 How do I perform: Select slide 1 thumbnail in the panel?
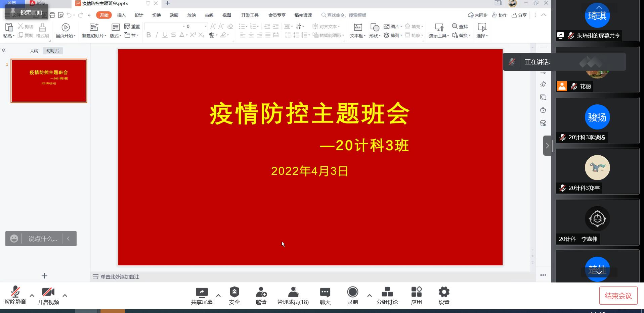coord(49,81)
